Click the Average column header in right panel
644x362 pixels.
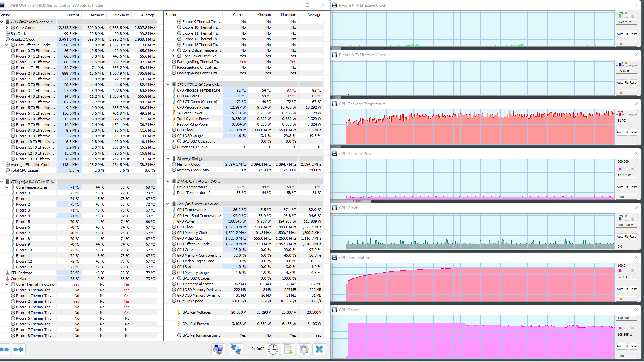coord(314,15)
